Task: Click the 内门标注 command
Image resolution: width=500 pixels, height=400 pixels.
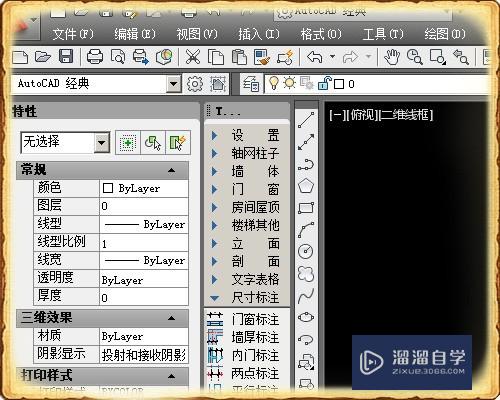Action: coord(255,355)
